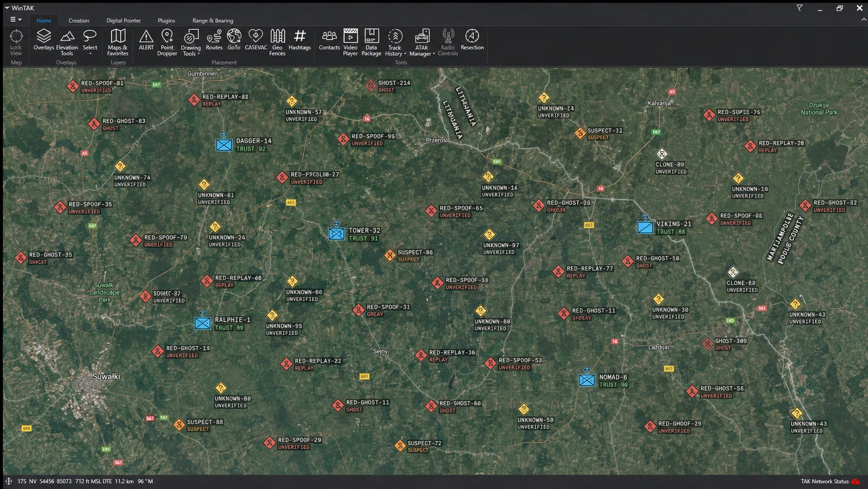Open the Contacts list
868x489 pixels.
[x=329, y=40]
